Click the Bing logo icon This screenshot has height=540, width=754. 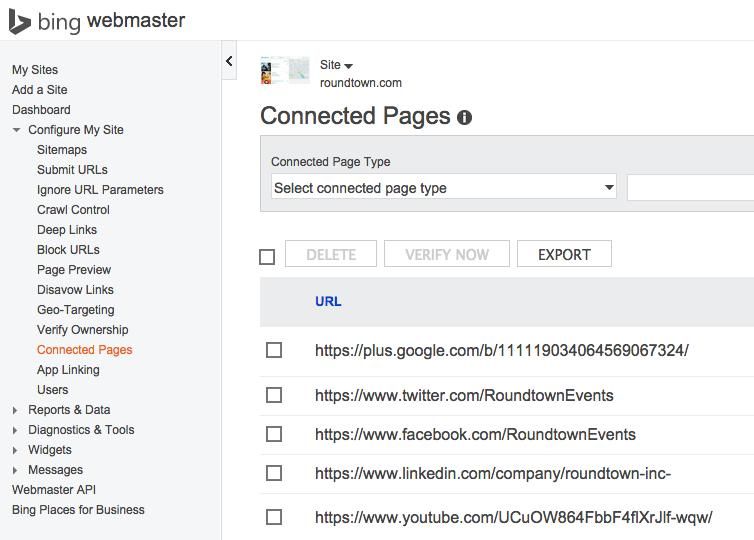[x=20, y=22]
